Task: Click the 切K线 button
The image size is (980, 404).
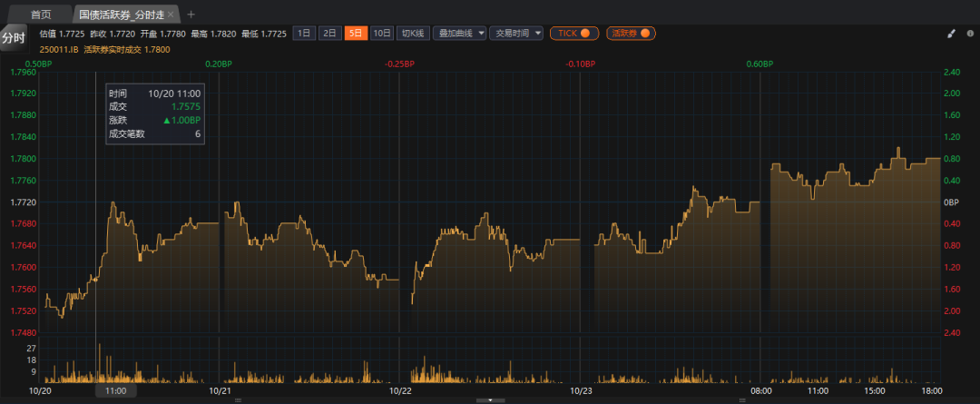Action: [413, 34]
